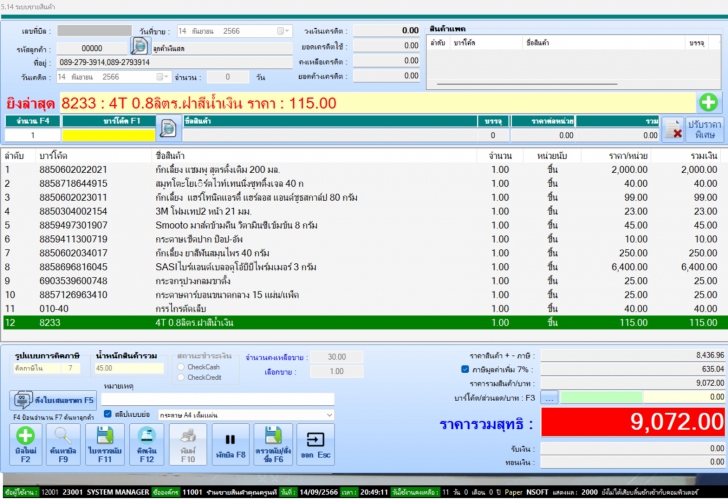Select highlighted row 8233 4T 0.8 liter
This screenshot has width=728, height=501.
coord(364,323)
